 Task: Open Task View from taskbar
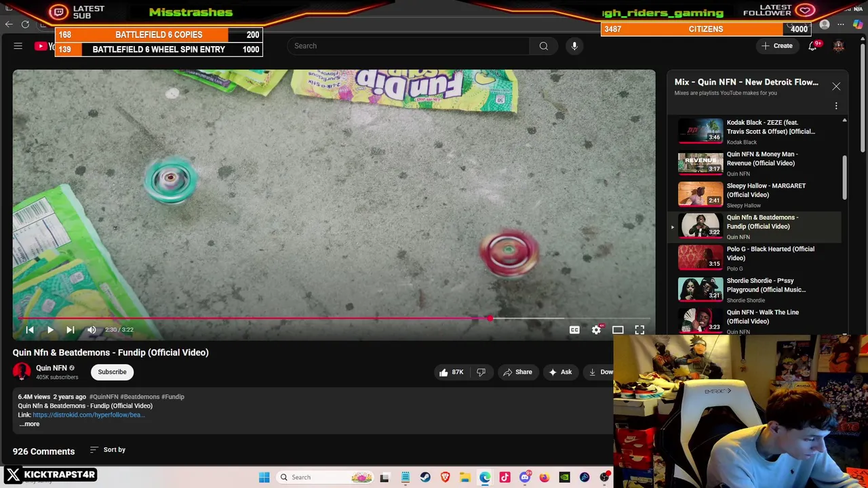[384, 477]
